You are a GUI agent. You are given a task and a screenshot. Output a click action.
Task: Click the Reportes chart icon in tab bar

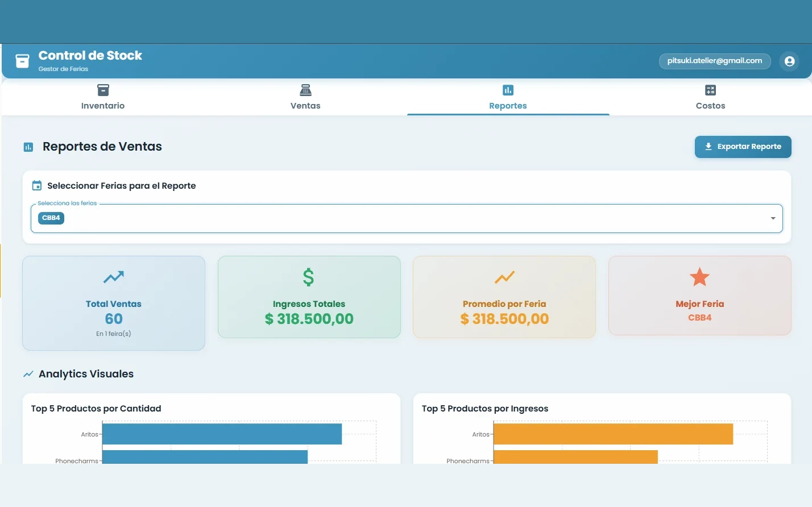pyautogui.click(x=508, y=90)
